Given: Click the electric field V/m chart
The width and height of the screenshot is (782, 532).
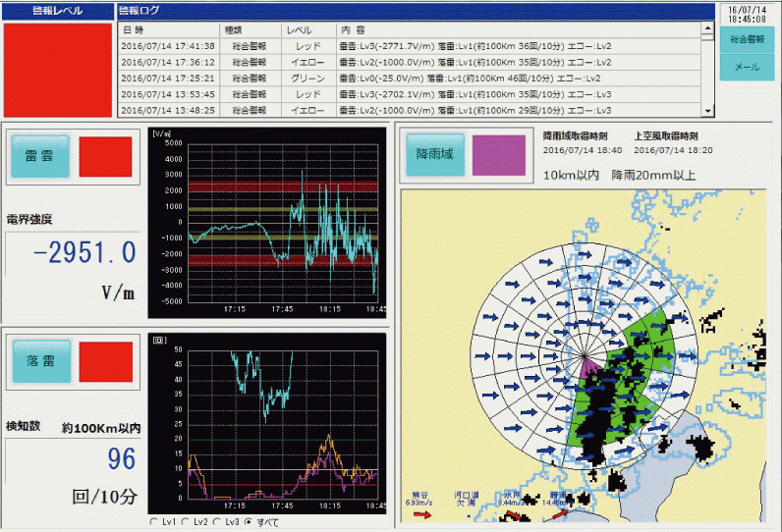Looking at the screenshot, I should [x=267, y=223].
